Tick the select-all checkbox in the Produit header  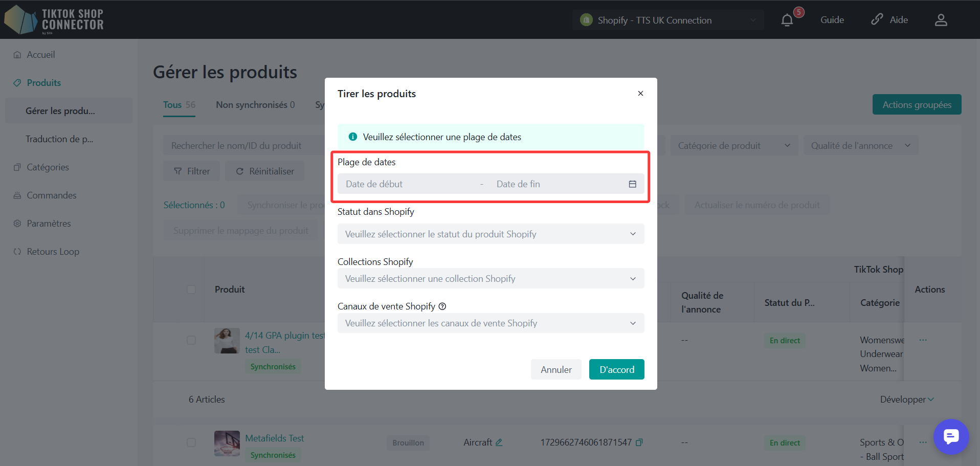tap(191, 290)
